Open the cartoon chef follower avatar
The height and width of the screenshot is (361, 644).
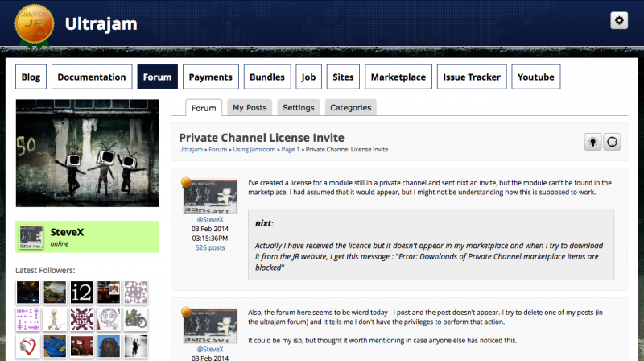pyautogui.click(x=55, y=319)
